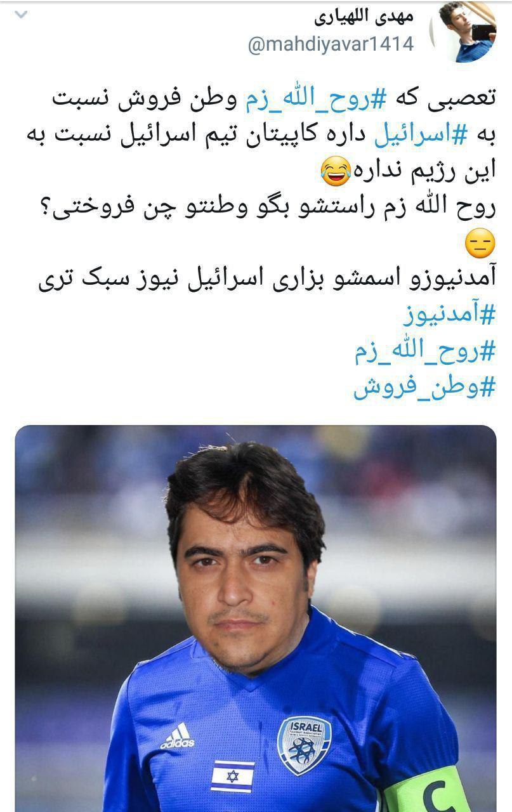The height and width of the screenshot is (812, 512).
Task: Click the Adidas logo on the jersey
Action: pyautogui.click(x=176, y=736)
